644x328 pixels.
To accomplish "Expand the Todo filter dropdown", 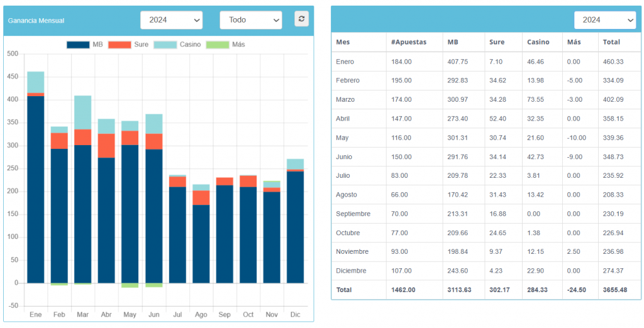I will [250, 20].
